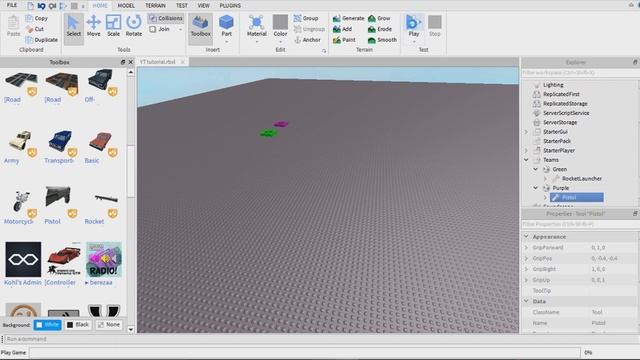Expand the StarterGui node
The height and width of the screenshot is (360, 640).
tap(526, 131)
